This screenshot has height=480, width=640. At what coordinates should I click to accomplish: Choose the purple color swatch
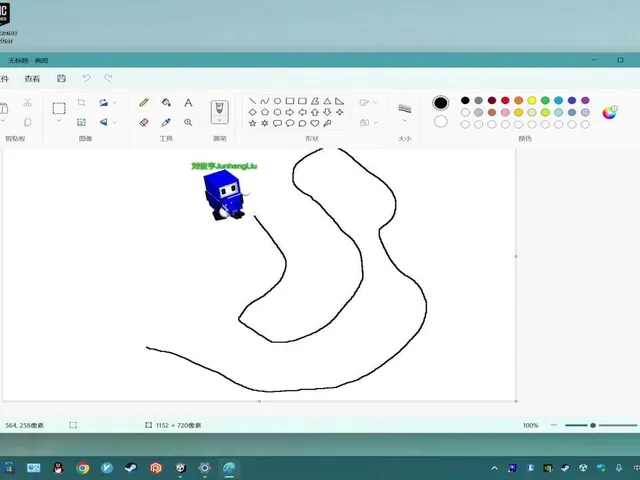pos(585,100)
